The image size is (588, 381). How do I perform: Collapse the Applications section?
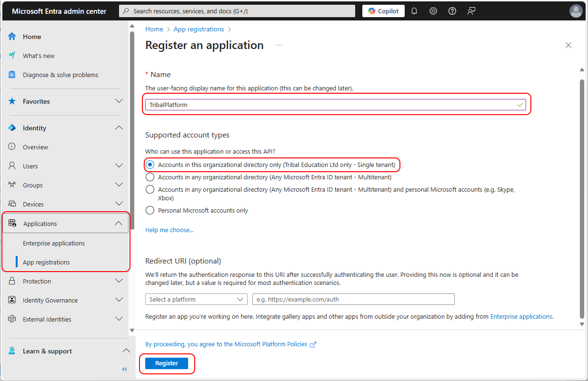pos(119,223)
